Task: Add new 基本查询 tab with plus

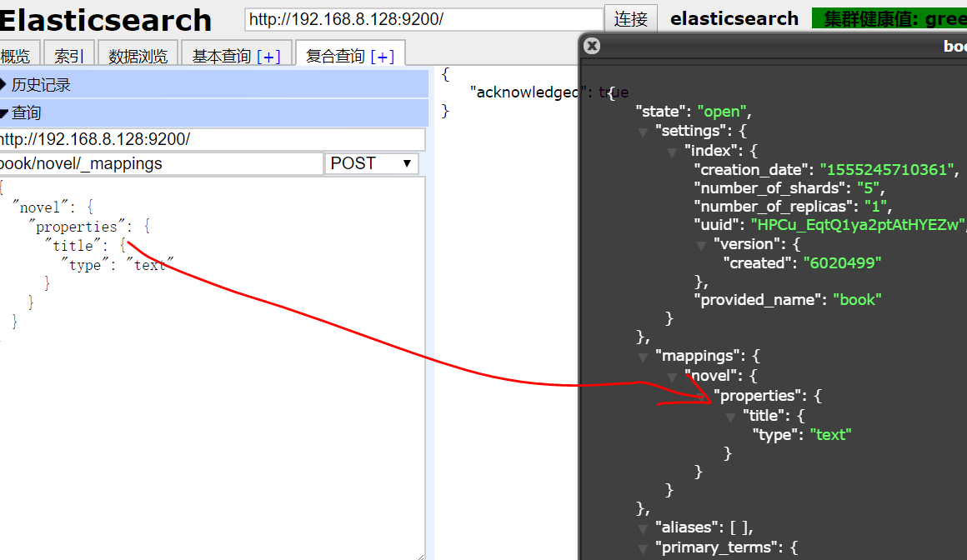Action: pos(268,57)
